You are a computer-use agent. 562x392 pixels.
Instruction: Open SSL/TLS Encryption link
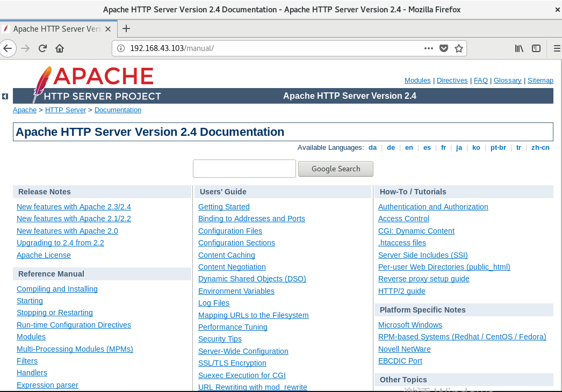point(232,363)
